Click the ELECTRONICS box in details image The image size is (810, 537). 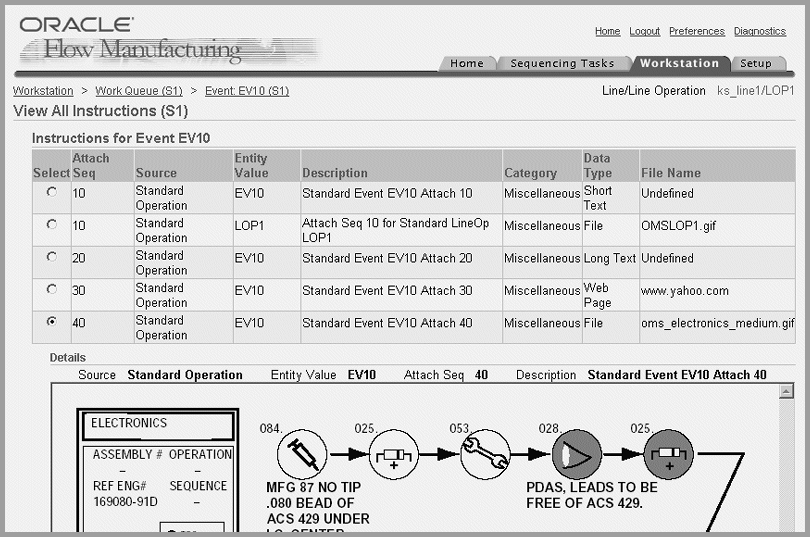pyautogui.click(x=158, y=425)
